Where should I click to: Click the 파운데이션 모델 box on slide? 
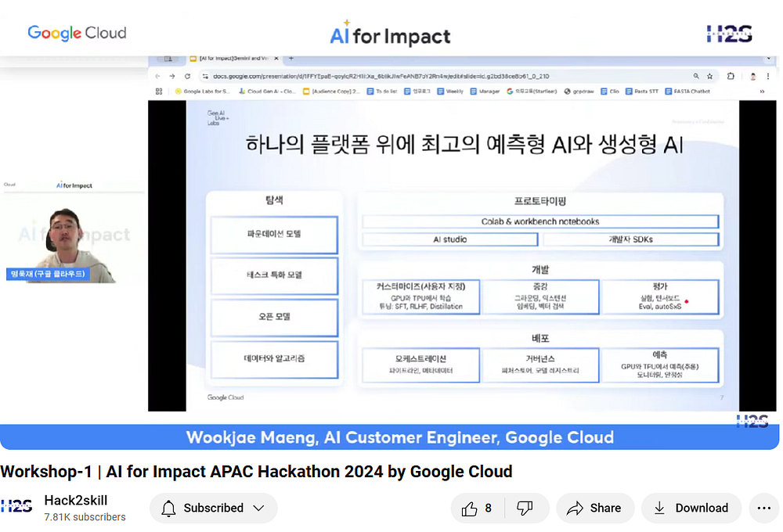274,235
